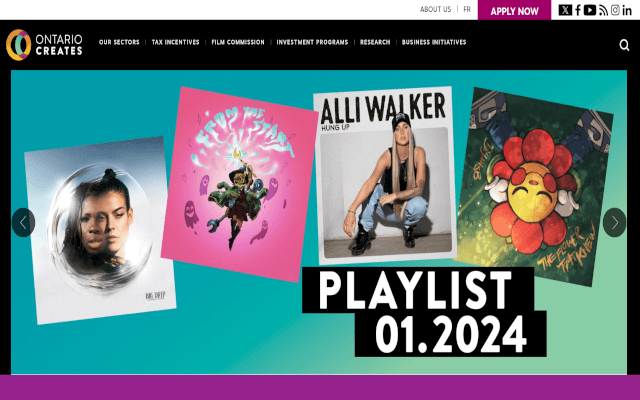The image size is (640, 400).
Task: Open the Instagram social icon
Action: [615, 10]
